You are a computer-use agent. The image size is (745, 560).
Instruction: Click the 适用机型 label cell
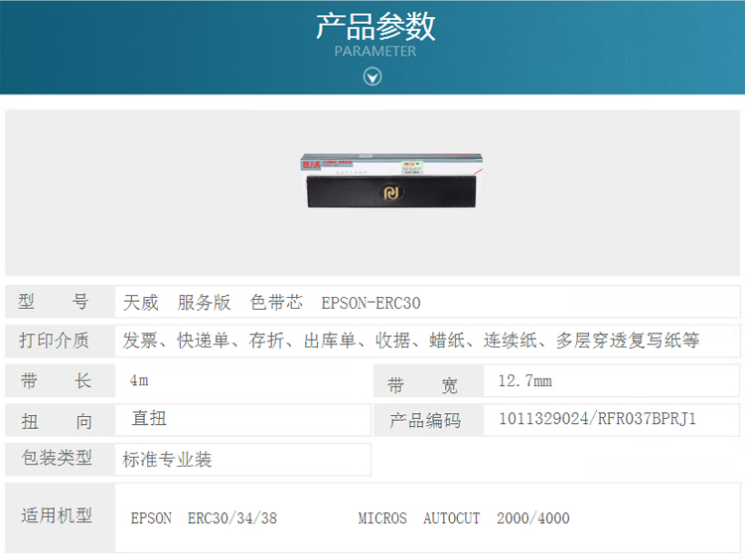coord(60,517)
